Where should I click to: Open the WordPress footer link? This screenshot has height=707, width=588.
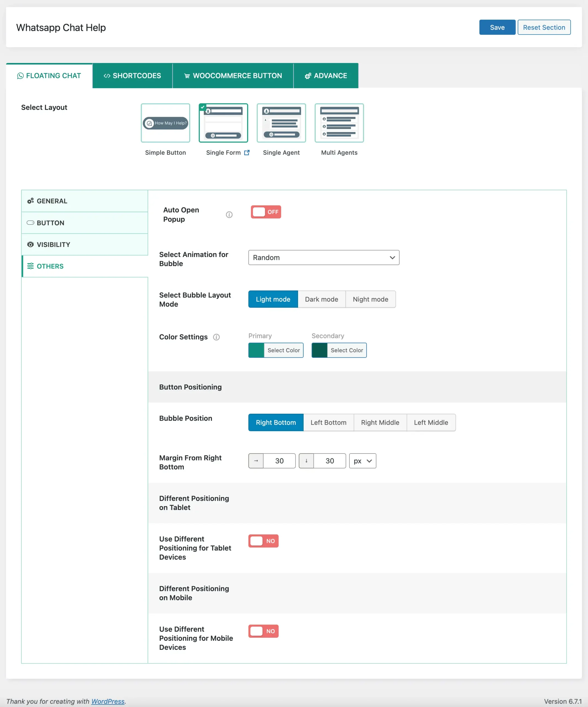tap(108, 701)
